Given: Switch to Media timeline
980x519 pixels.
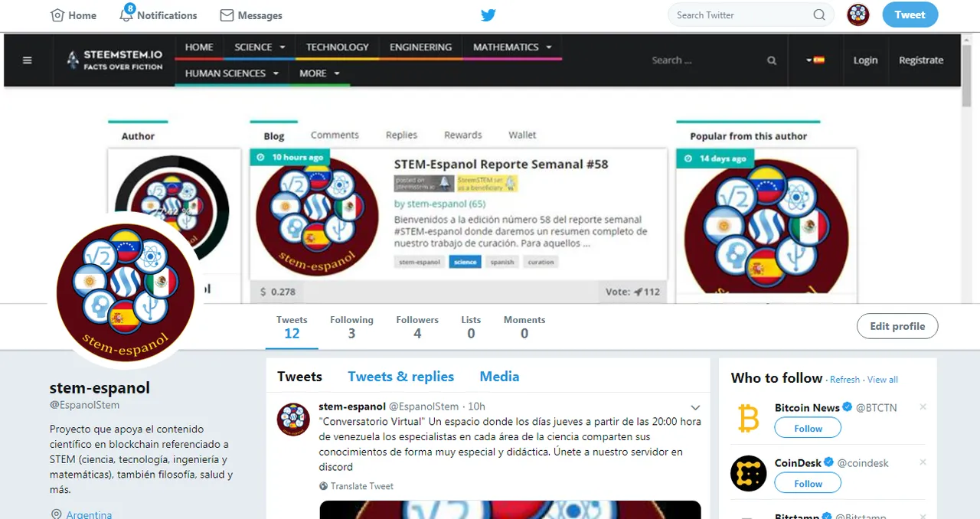Looking at the screenshot, I should [499, 377].
